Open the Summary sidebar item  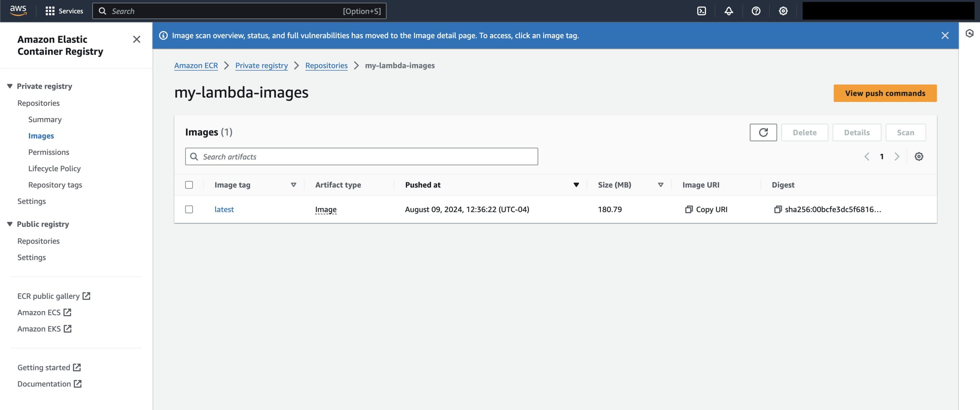coord(45,119)
